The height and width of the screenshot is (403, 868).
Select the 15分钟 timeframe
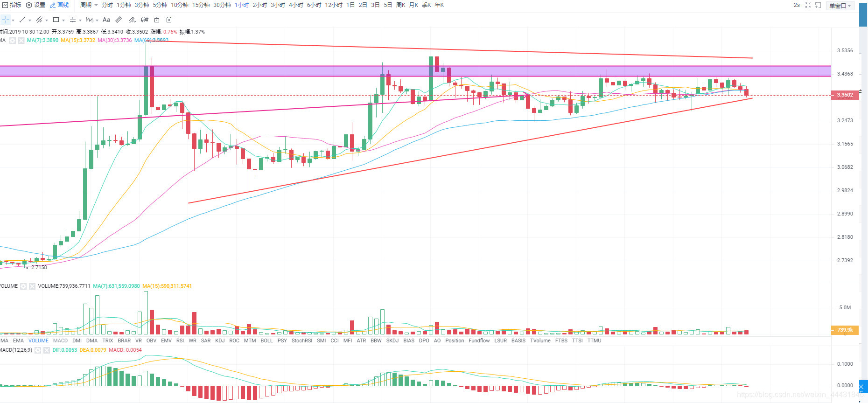pyautogui.click(x=201, y=5)
